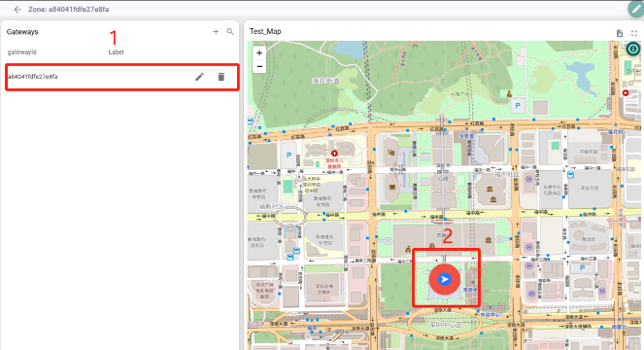Viewport: 644px width, 350px height.
Task: Click the Test_Map widget title
Action: point(265,31)
